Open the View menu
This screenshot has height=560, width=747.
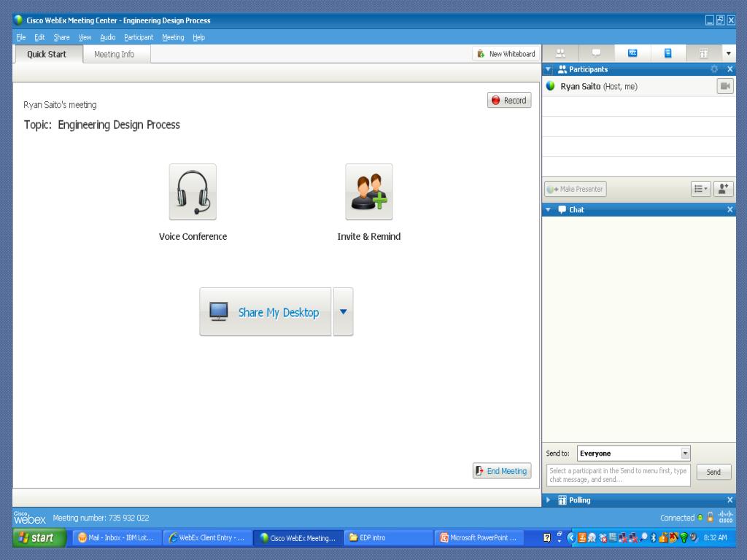85,37
